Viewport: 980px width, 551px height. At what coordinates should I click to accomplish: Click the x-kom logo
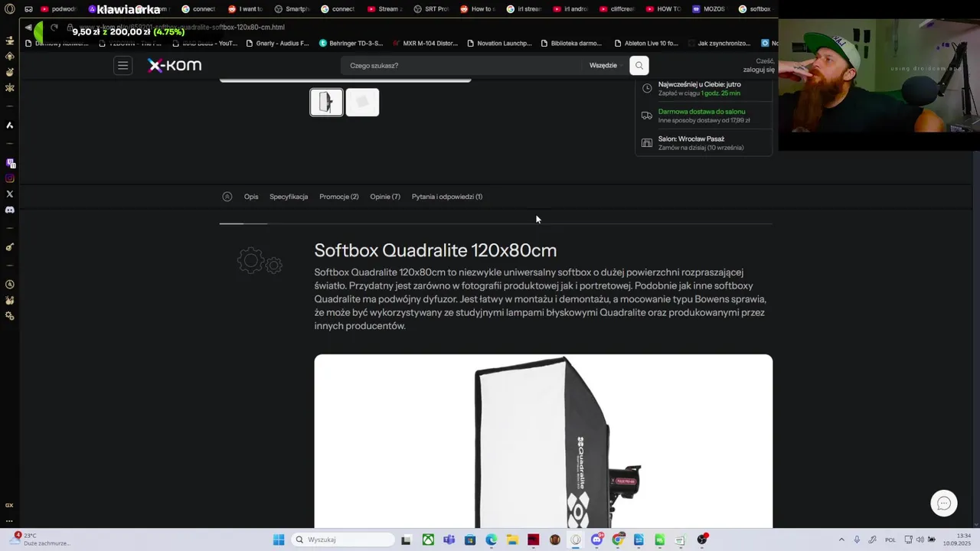point(175,66)
